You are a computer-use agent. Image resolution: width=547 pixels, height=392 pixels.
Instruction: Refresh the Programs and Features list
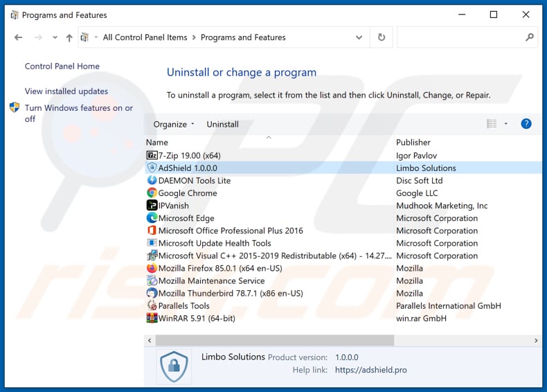coord(382,37)
